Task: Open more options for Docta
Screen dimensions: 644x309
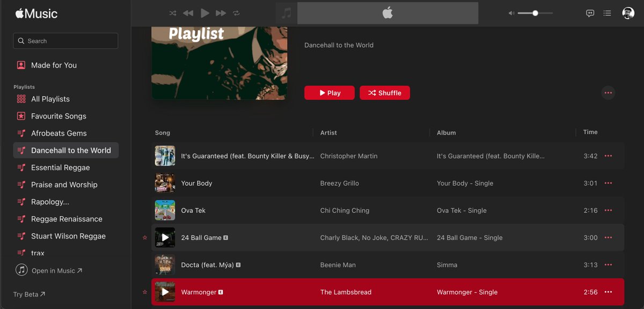Action: click(x=608, y=265)
